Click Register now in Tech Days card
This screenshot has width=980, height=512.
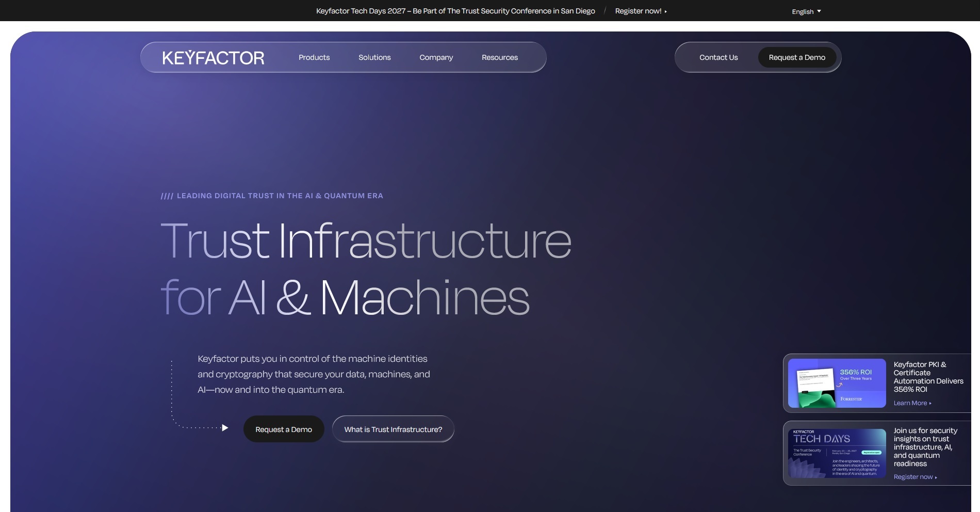click(x=915, y=477)
